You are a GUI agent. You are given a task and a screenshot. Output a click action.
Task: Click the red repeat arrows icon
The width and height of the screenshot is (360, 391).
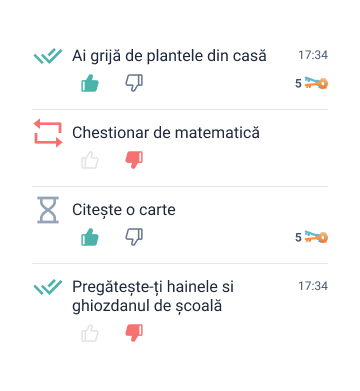[x=48, y=133]
